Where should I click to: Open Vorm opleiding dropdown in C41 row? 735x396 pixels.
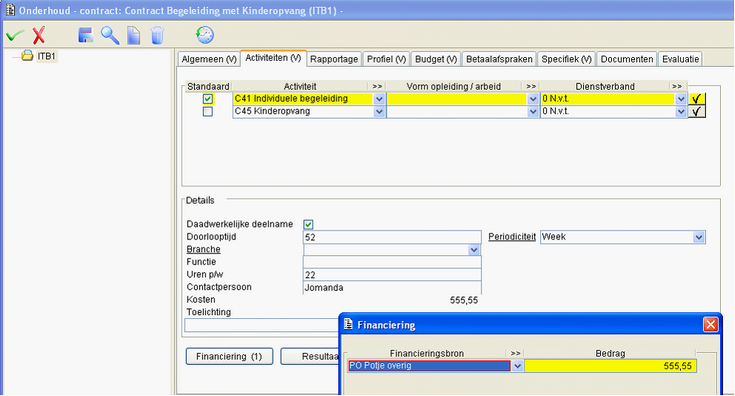tap(532, 99)
